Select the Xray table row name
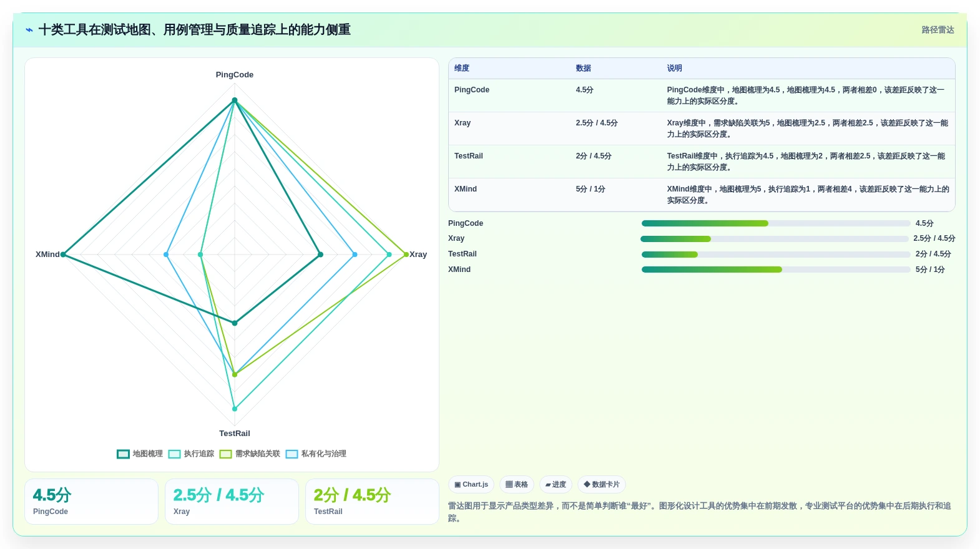Viewport: 980px width, 549px height. point(463,123)
